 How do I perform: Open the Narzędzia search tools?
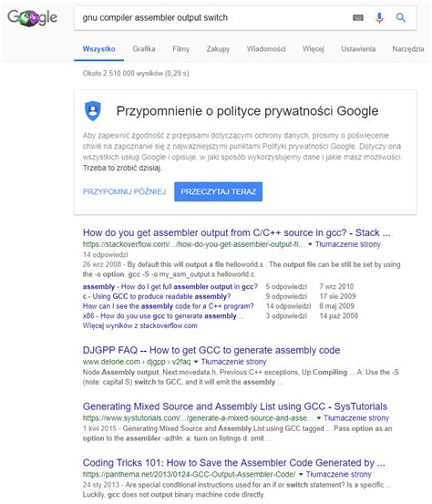[x=408, y=49]
